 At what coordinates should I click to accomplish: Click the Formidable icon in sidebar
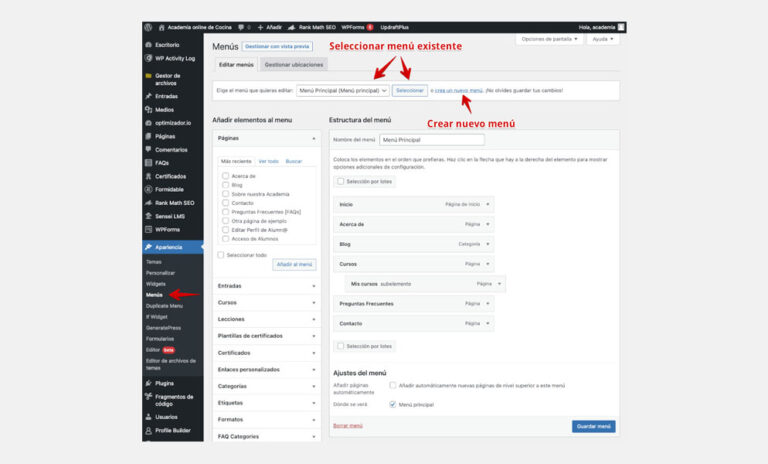(148, 189)
